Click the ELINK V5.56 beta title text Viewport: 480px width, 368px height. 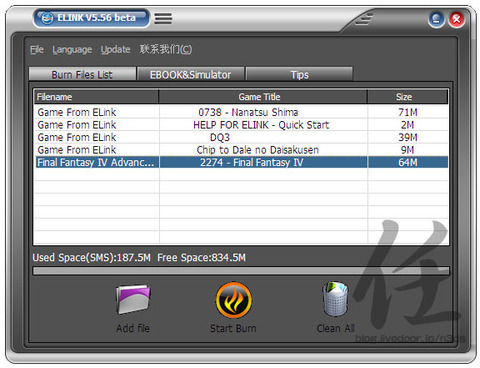(x=96, y=18)
